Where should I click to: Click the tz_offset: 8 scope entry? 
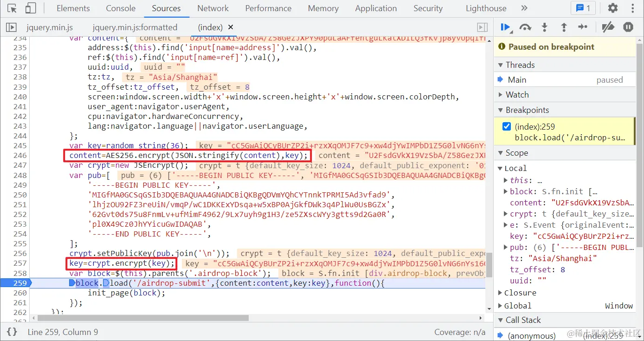coord(537,269)
